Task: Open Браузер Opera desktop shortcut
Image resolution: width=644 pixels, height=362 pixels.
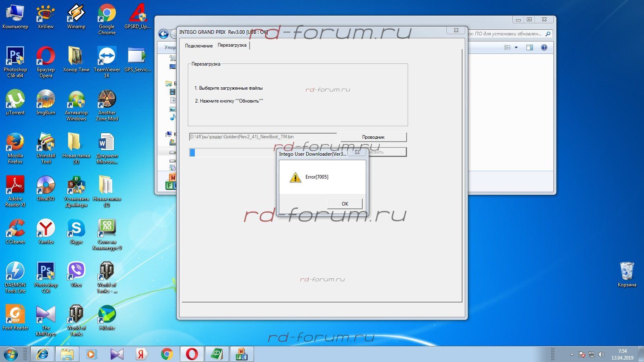Action: pyautogui.click(x=45, y=62)
